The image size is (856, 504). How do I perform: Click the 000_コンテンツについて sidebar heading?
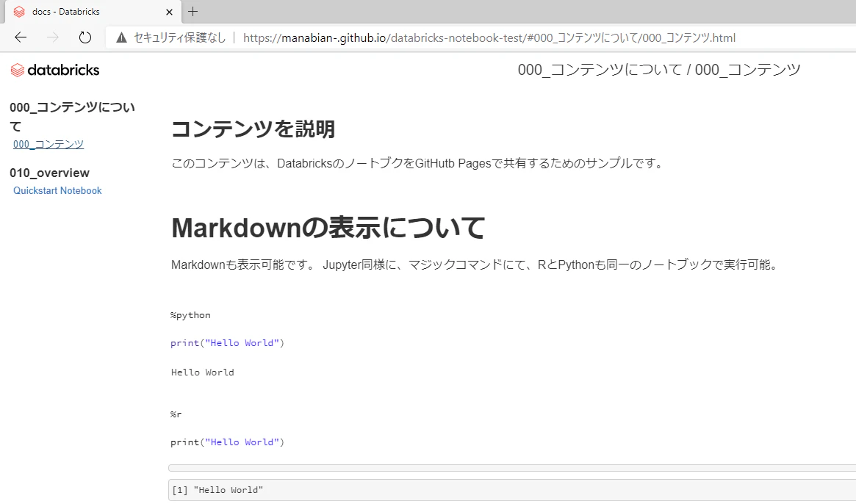pos(72,117)
